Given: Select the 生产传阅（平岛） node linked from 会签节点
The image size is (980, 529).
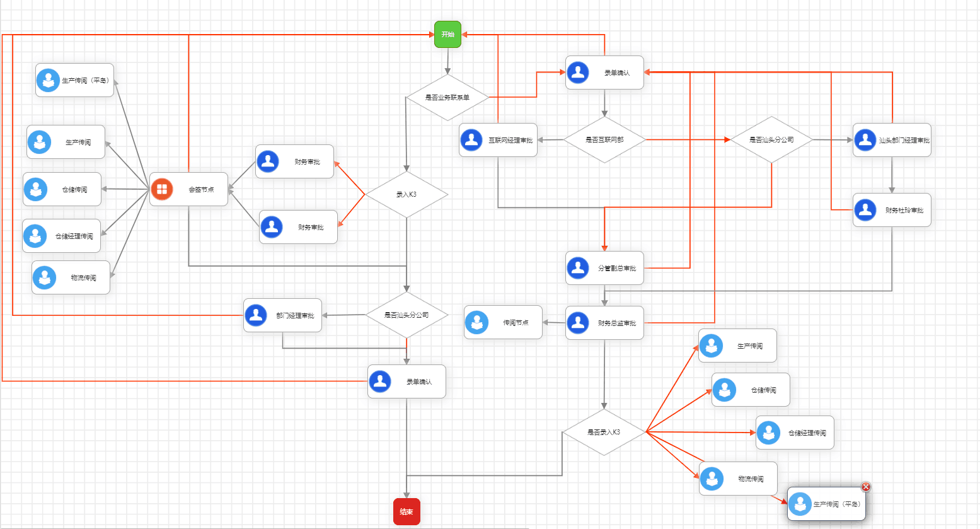Looking at the screenshot, I should pyautogui.click(x=74, y=80).
